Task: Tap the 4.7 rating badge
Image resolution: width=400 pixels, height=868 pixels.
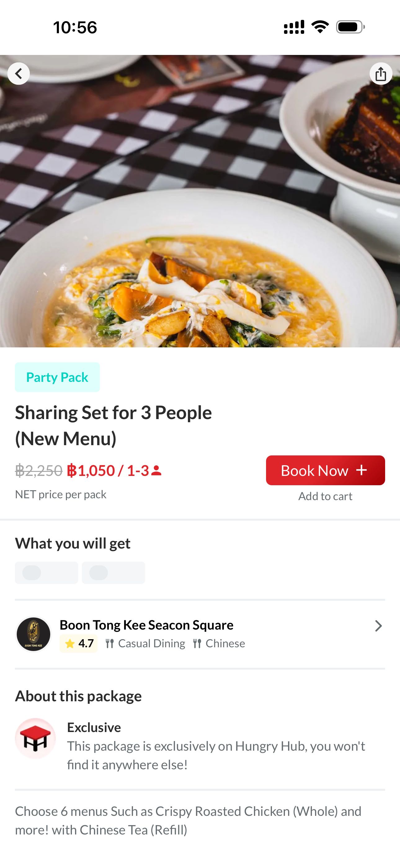Action: [79, 644]
